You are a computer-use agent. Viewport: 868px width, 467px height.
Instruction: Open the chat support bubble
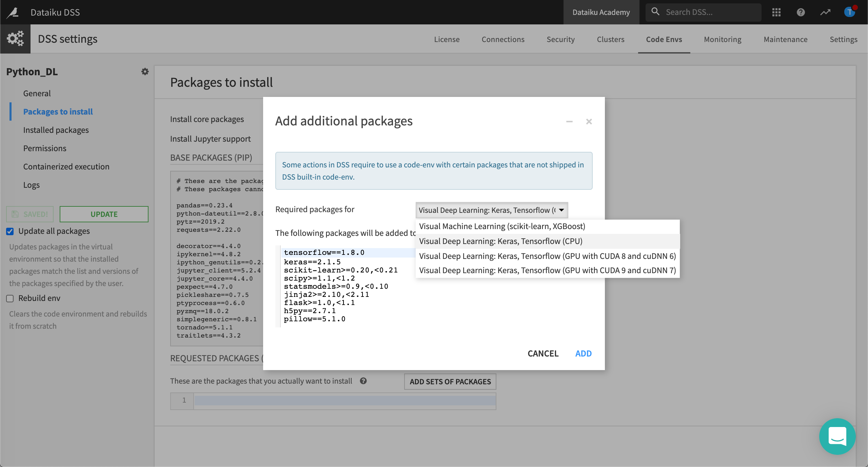click(837, 436)
